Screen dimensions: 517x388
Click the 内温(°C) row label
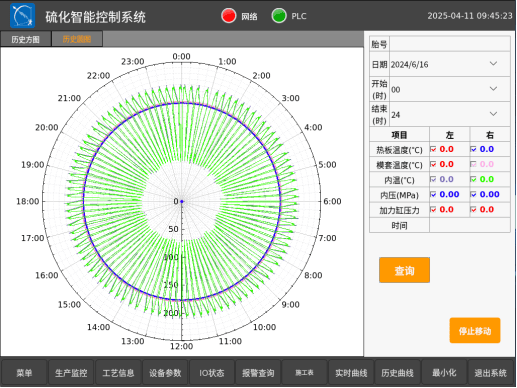point(399,180)
